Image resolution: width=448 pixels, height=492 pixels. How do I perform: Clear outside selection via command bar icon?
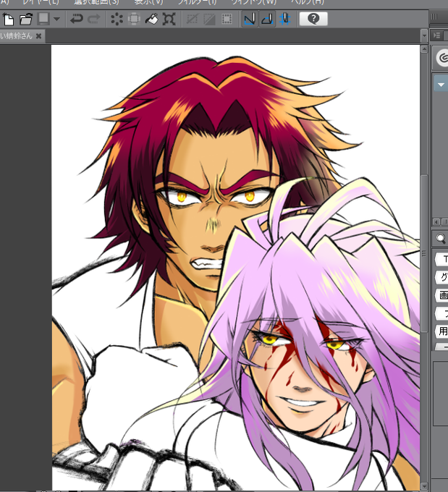134,19
